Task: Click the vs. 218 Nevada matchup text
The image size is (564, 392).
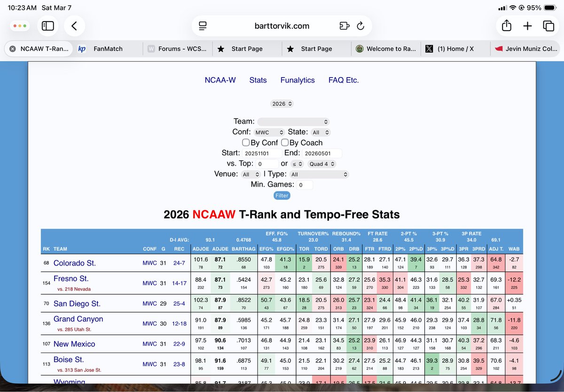Action: (x=74, y=289)
